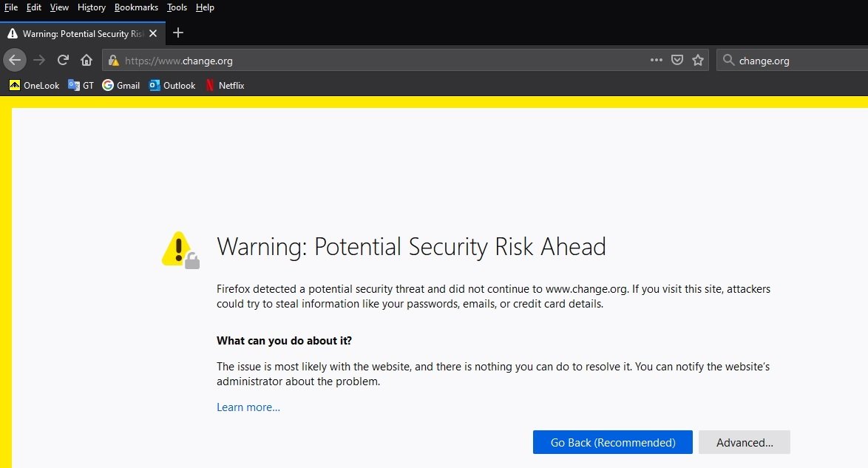Open the History menu

92,7
